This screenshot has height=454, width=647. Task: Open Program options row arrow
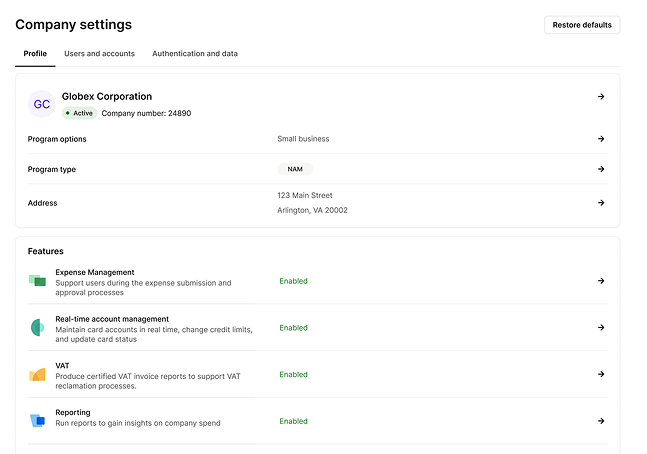(601, 139)
